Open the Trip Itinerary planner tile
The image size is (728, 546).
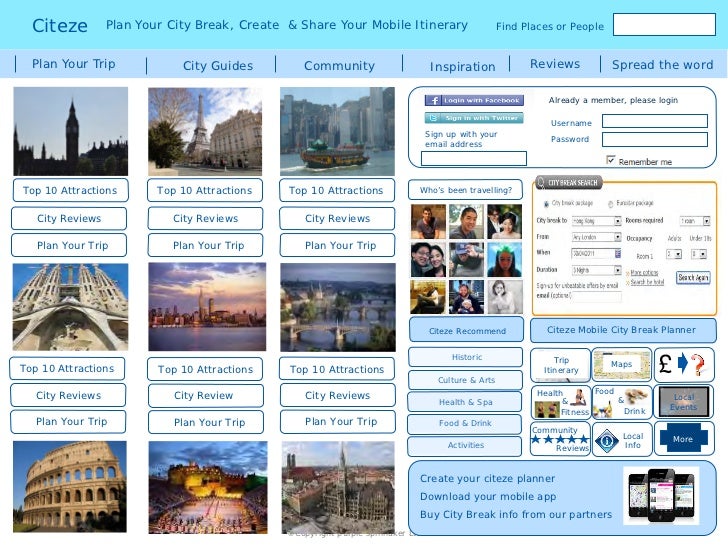coord(561,365)
